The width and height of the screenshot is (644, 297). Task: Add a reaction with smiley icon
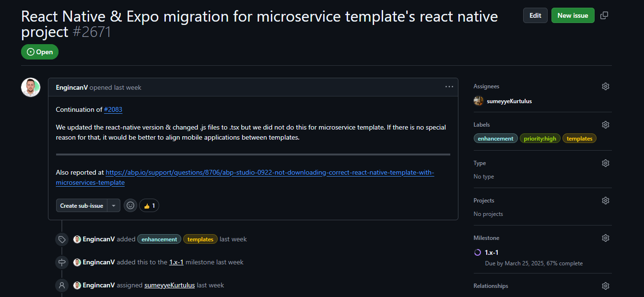coord(130,205)
